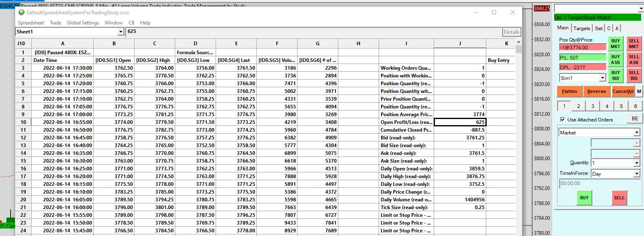The width and height of the screenshot is (644, 236).
Task: Expand the Sheet1 sheet selector dropdown
Action: click(121, 32)
